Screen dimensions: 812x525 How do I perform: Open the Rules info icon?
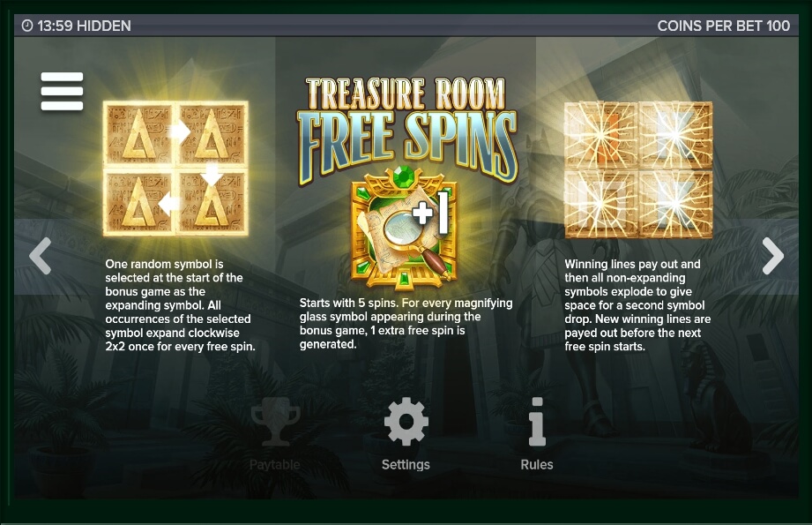coord(537,422)
